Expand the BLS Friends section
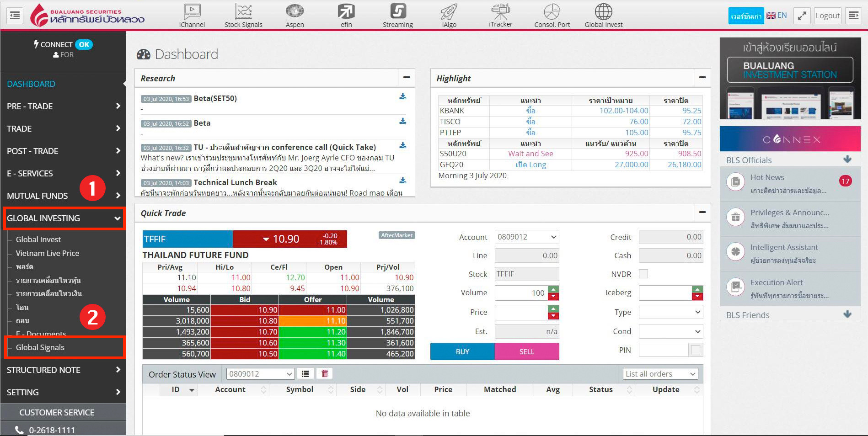Screen dimensions: 868x436 (x=847, y=314)
